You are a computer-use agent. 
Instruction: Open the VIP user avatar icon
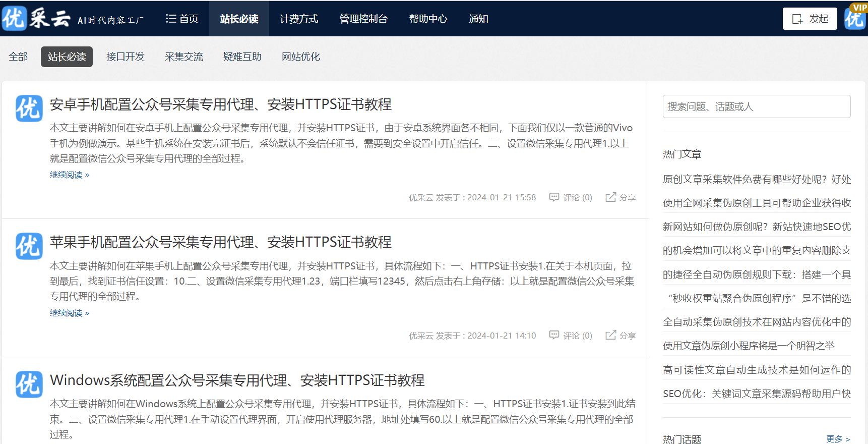(855, 18)
